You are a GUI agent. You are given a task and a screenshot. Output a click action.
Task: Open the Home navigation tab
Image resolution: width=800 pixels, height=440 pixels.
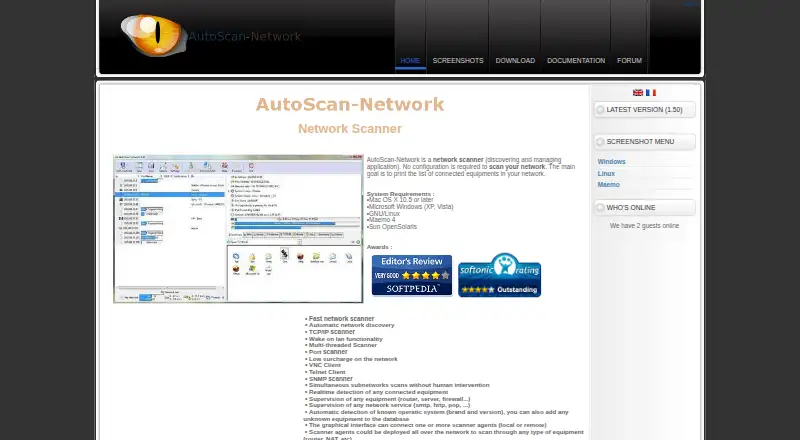(410, 60)
